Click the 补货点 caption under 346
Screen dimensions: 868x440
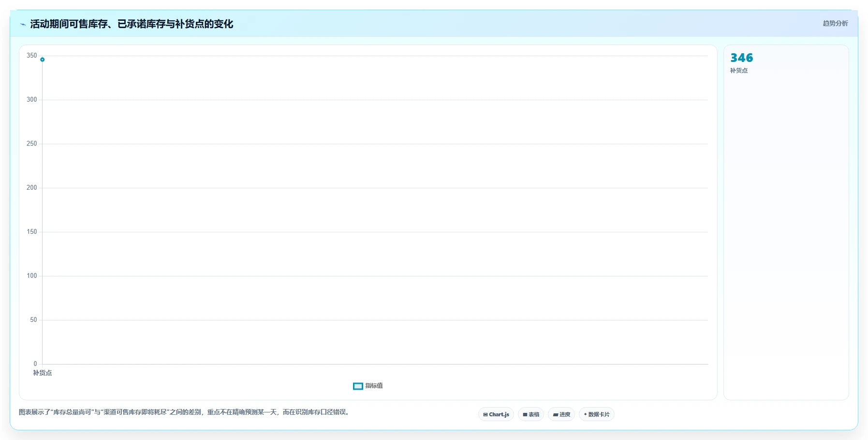[738, 71]
